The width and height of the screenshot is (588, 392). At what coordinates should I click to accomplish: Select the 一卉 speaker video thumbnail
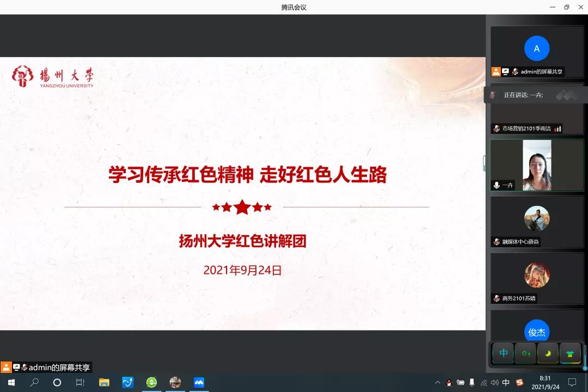tap(537, 166)
